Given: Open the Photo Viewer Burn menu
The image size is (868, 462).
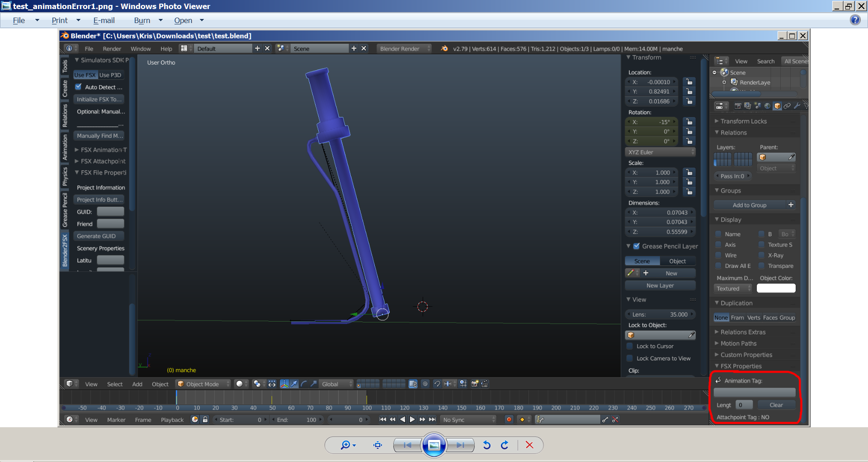Looking at the screenshot, I should click(x=142, y=20).
